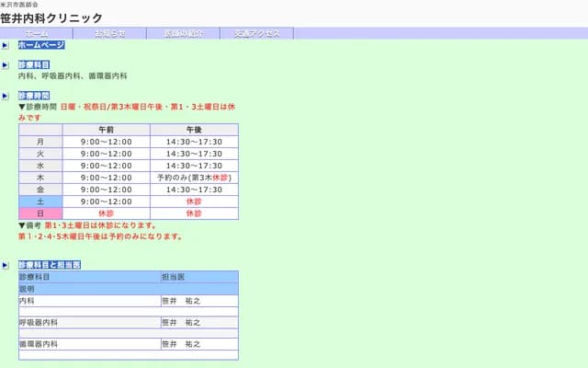
Task: Click the arrow icon beside ホームページ
Action: click(x=5, y=44)
